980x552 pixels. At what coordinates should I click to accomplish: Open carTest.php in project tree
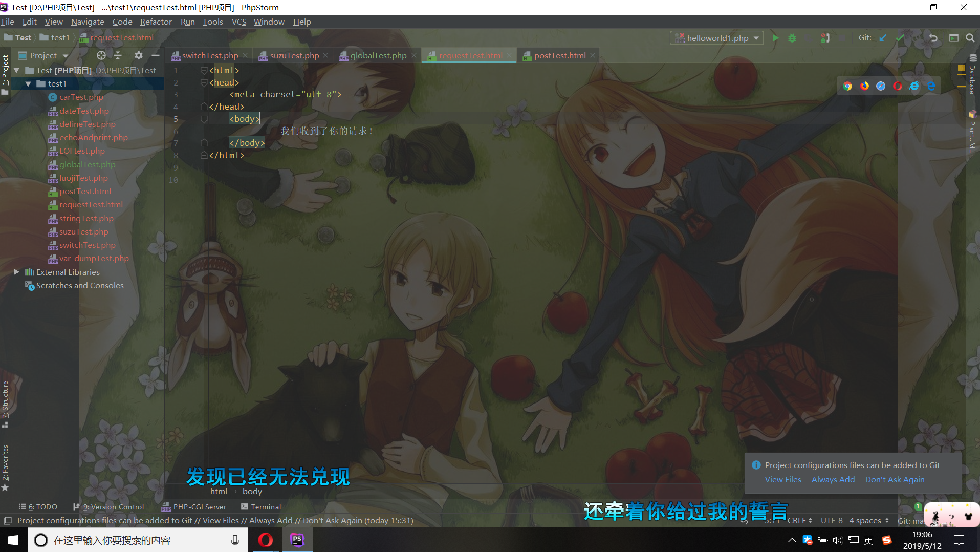(81, 97)
